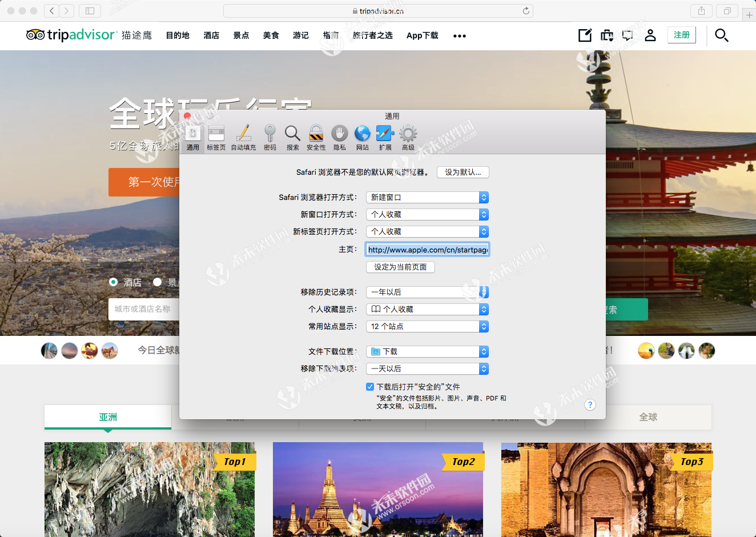Open the 隐私 Privacy preferences pane

(x=340, y=138)
